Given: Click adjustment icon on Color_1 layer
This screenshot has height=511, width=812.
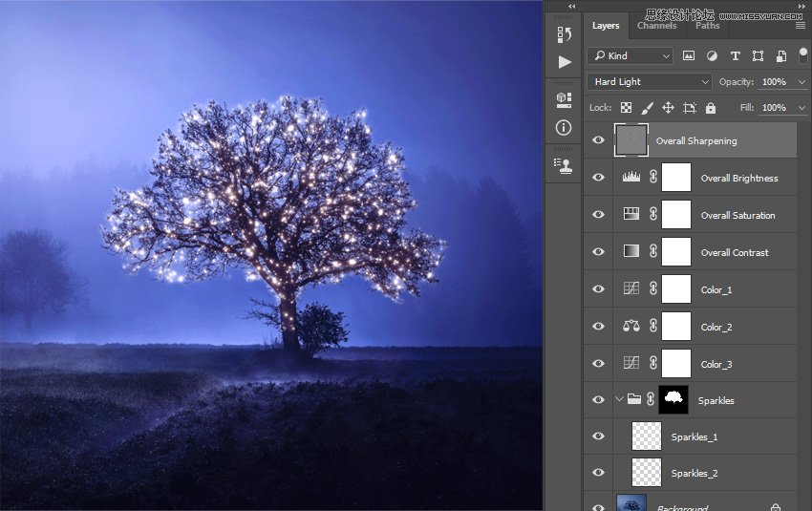Looking at the screenshot, I should (x=630, y=288).
